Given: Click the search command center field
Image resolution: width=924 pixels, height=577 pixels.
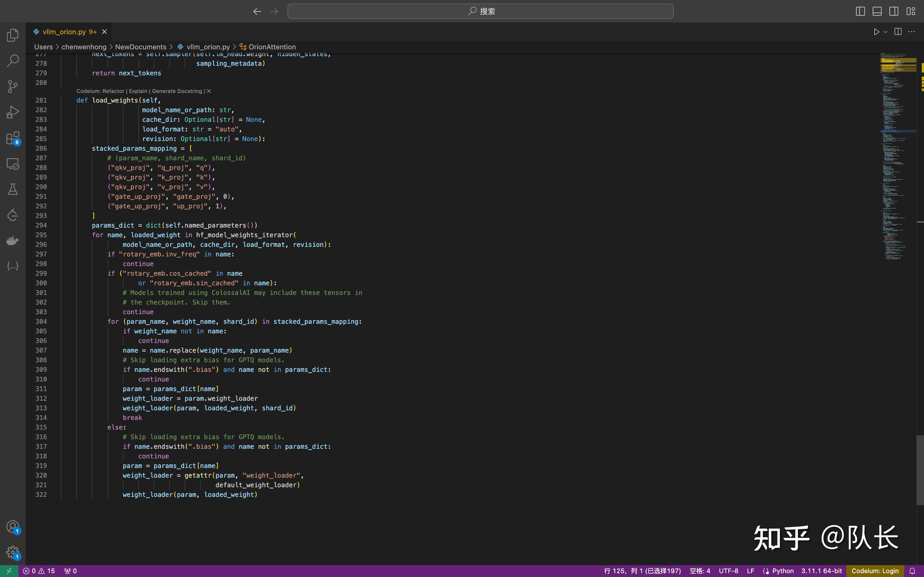Looking at the screenshot, I should click(480, 11).
